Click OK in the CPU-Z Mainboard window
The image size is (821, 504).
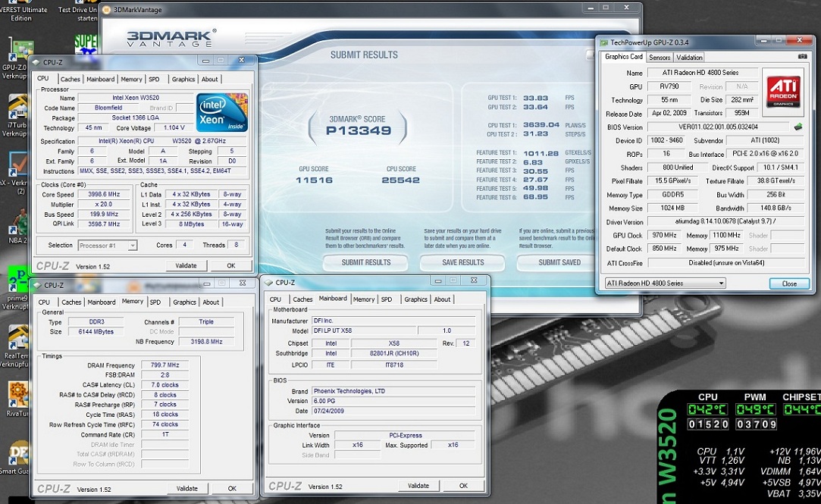[463, 486]
